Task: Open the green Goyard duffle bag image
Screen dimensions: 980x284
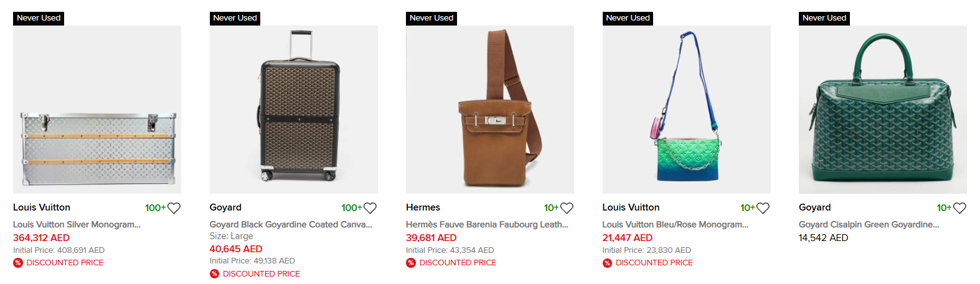Action: pyautogui.click(x=882, y=110)
